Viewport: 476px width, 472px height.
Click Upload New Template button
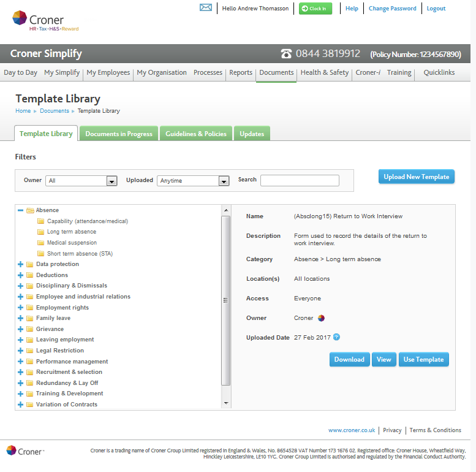(416, 177)
